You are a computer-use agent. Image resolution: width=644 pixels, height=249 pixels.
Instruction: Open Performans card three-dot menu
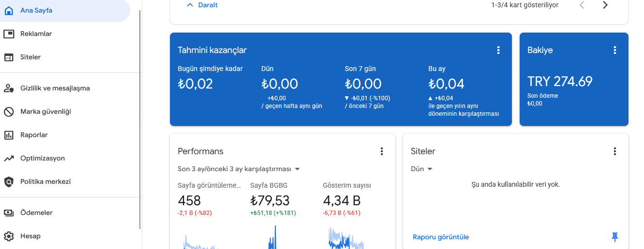coord(382,151)
